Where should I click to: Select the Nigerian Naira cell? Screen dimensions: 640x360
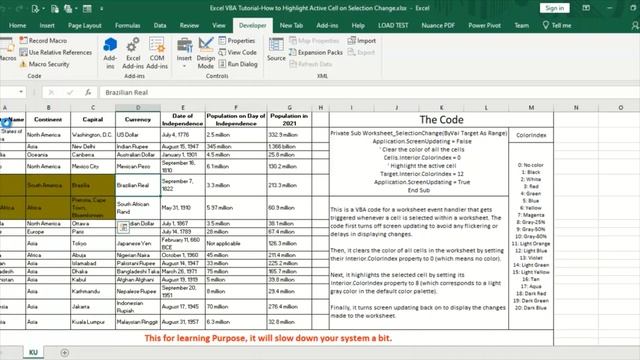click(138, 255)
